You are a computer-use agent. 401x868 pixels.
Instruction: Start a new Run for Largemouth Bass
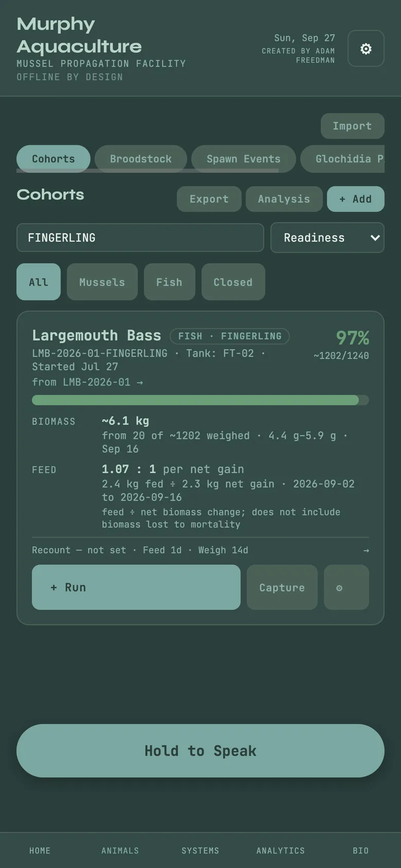pyautogui.click(x=136, y=587)
